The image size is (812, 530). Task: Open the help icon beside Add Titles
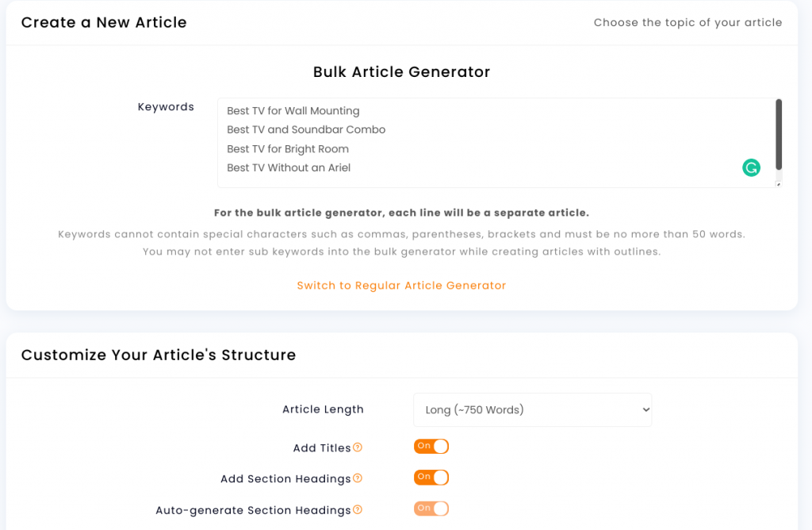pos(358,447)
